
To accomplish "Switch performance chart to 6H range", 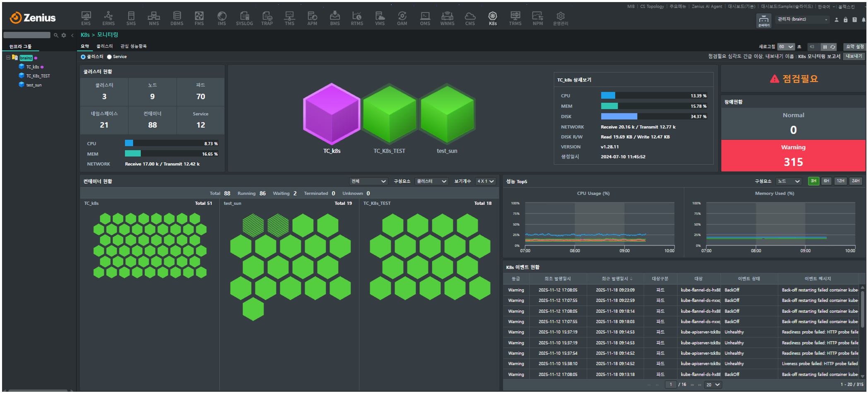I will click(826, 181).
